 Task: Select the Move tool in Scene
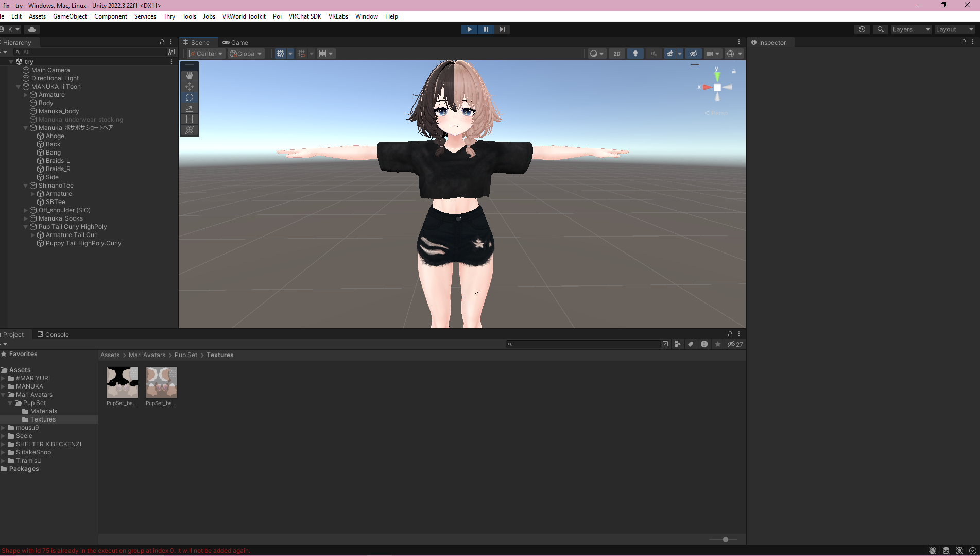pyautogui.click(x=190, y=87)
